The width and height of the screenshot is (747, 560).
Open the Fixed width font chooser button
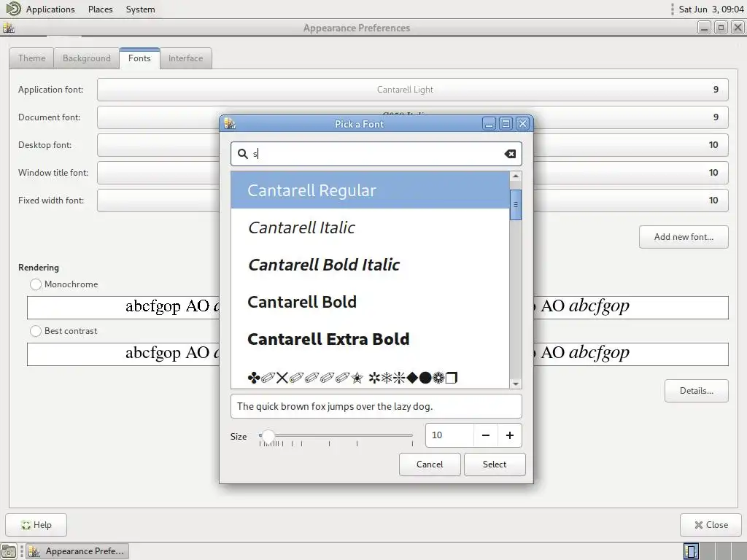[413, 201]
